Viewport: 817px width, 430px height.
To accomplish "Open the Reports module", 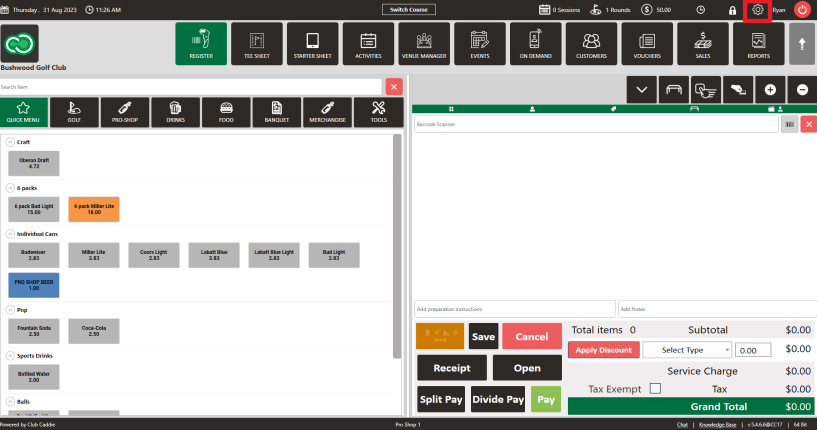I will tap(759, 44).
